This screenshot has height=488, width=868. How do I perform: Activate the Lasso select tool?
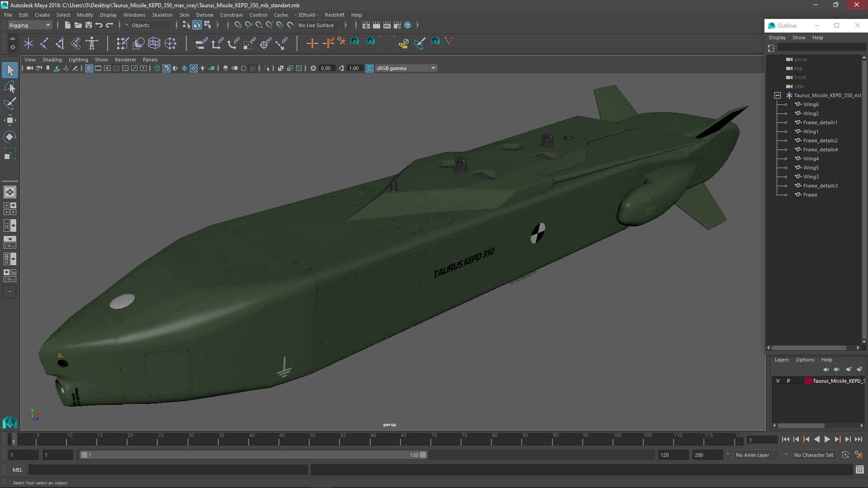click(10, 87)
